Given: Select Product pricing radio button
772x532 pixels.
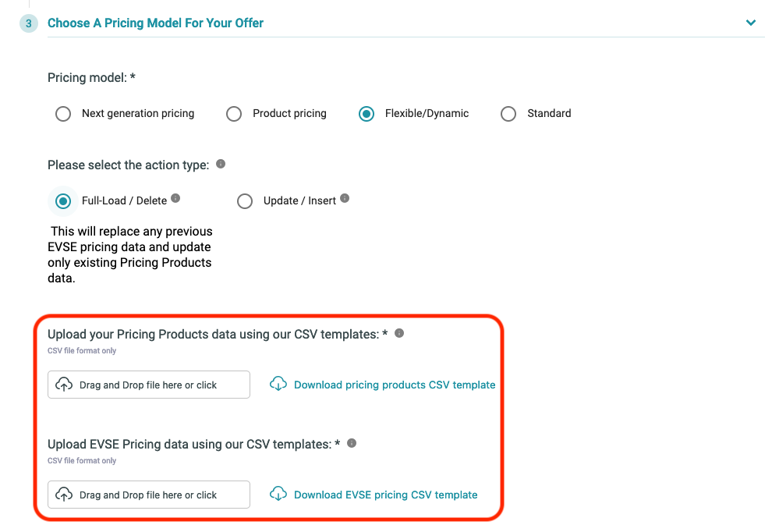Looking at the screenshot, I should tap(234, 114).
